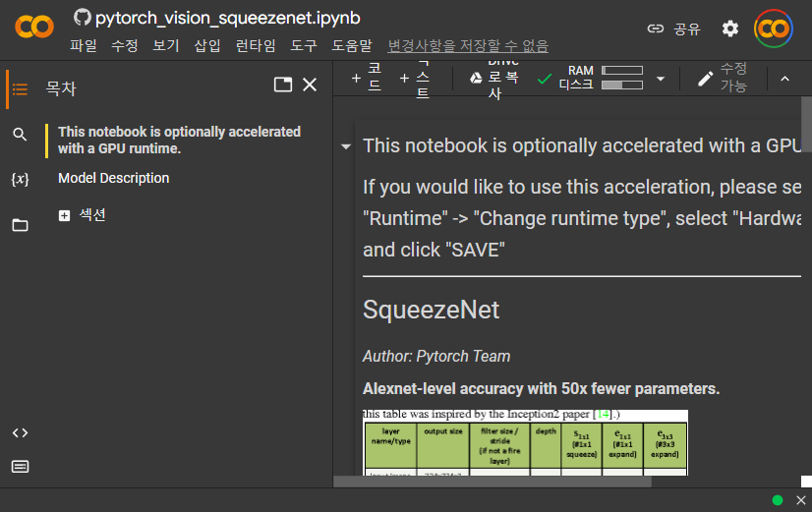Add a code cell with + 코드

point(366,79)
